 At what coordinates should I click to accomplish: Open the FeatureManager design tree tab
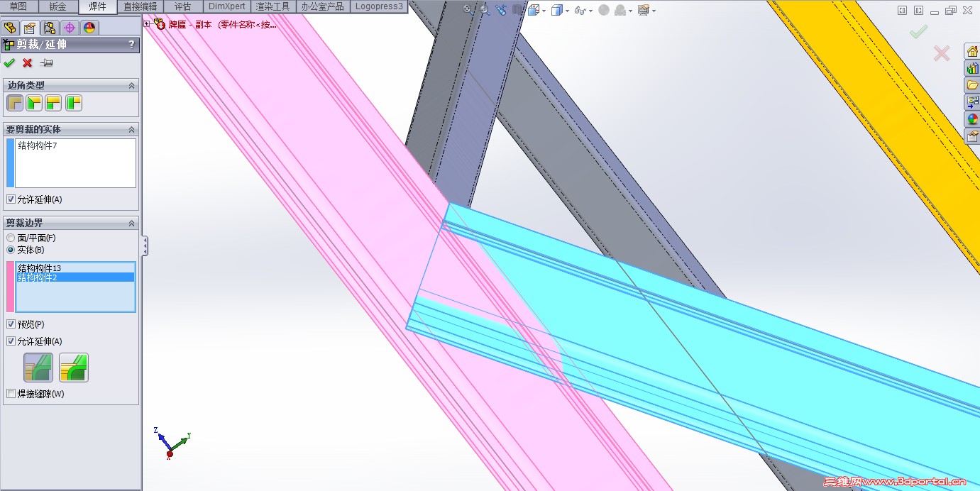click(x=10, y=28)
